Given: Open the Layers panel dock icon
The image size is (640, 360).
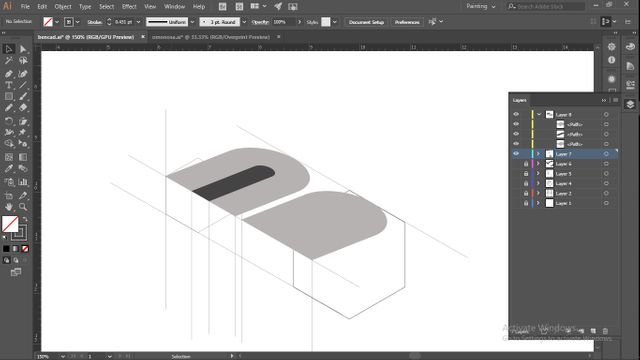Looking at the screenshot, I should (x=630, y=104).
